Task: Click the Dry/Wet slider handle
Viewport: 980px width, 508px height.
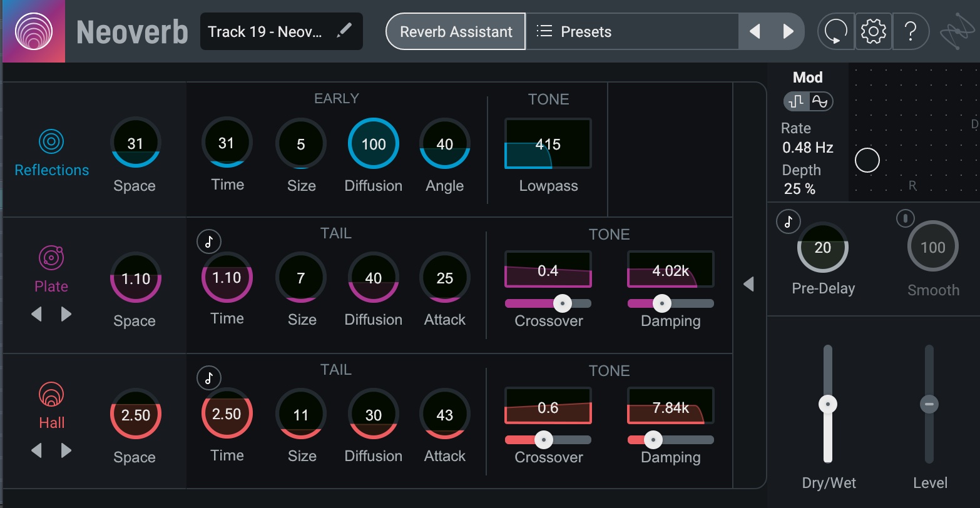Action: (x=828, y=405)
